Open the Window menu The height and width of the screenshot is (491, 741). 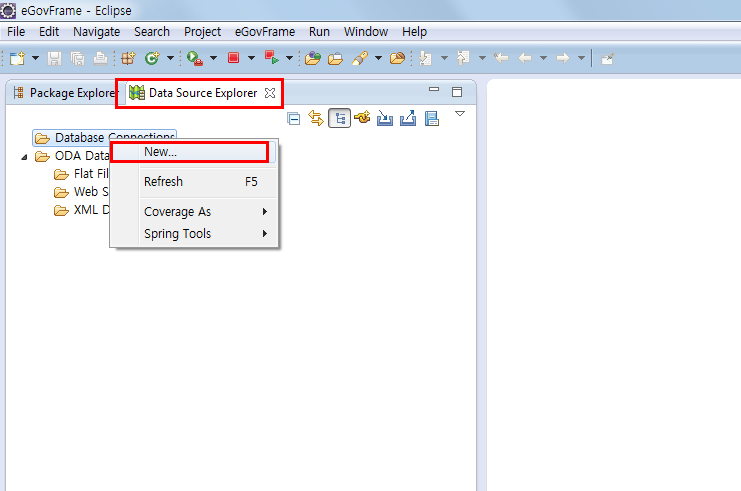[366, 32]
